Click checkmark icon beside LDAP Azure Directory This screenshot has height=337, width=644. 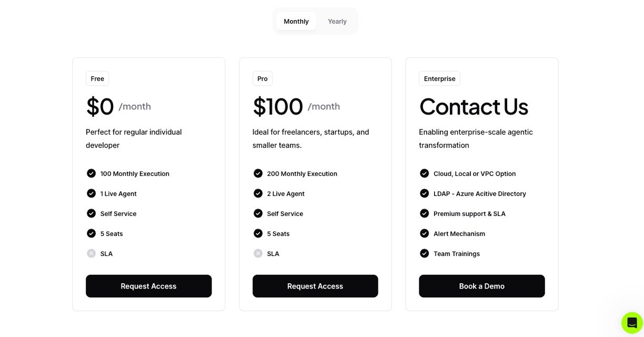(425, 193)
